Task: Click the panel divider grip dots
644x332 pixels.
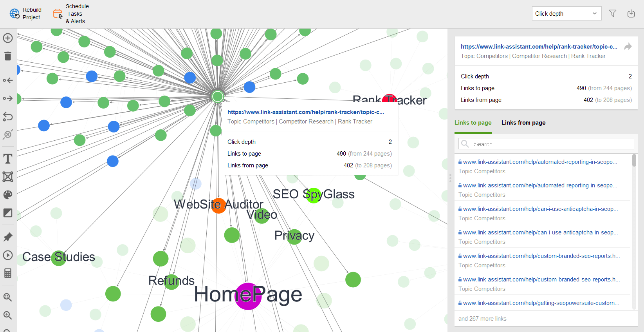Action: point(450,178)
